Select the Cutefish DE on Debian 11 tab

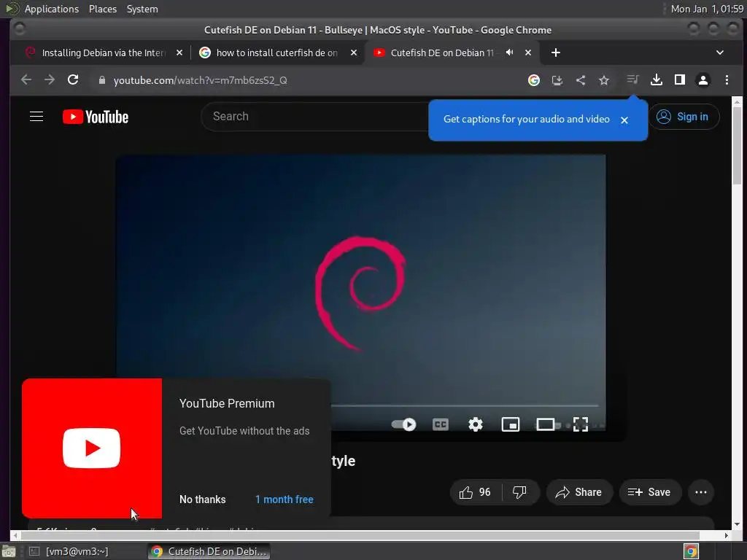[442, 52]
